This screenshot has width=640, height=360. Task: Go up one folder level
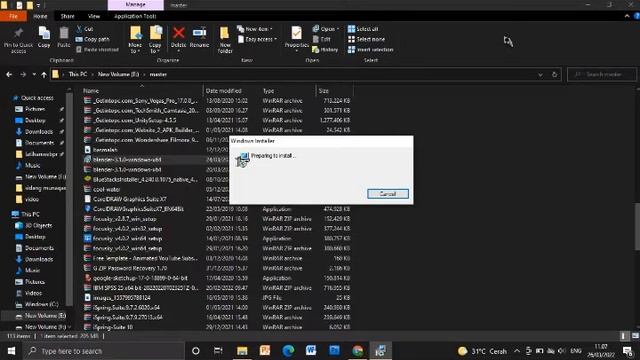click(x=44, y=74)
